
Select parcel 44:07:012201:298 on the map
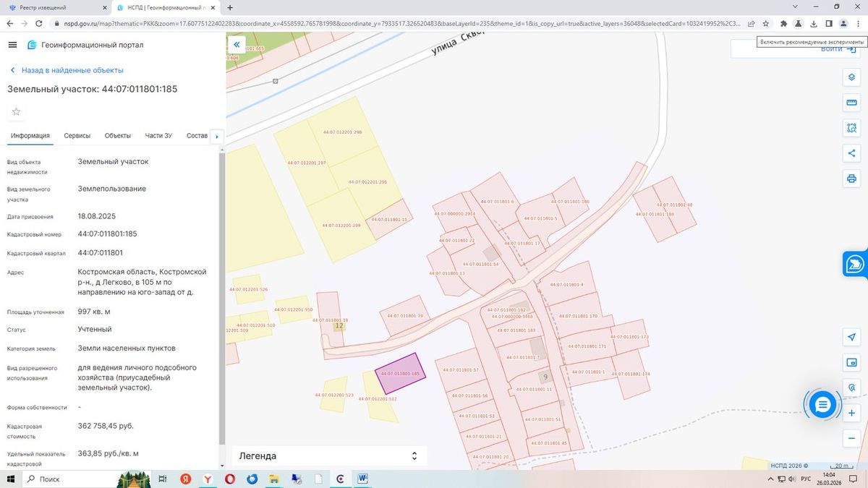click(342, 132)
